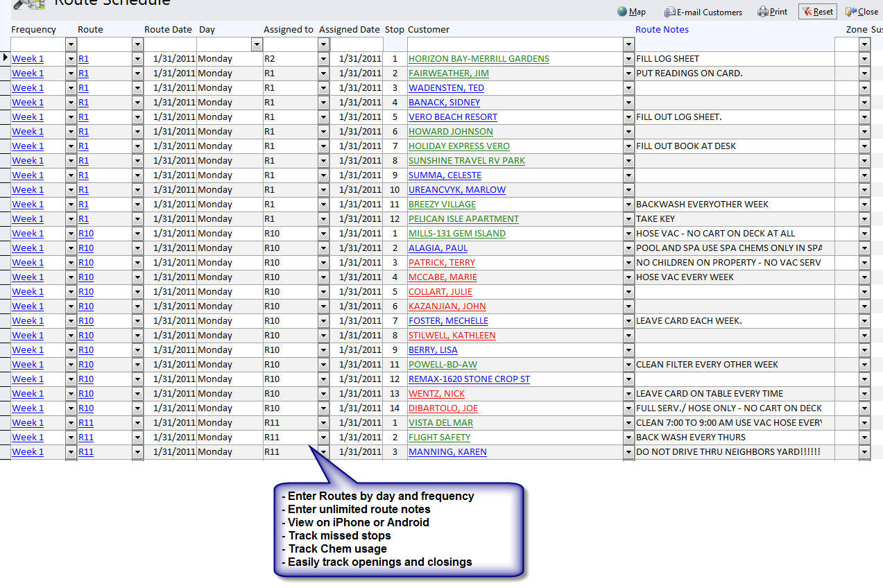The height and width of the screenshot is (588, 883).
Task: Open customer KAZANJIAN, JOHN
Action: 447,306
